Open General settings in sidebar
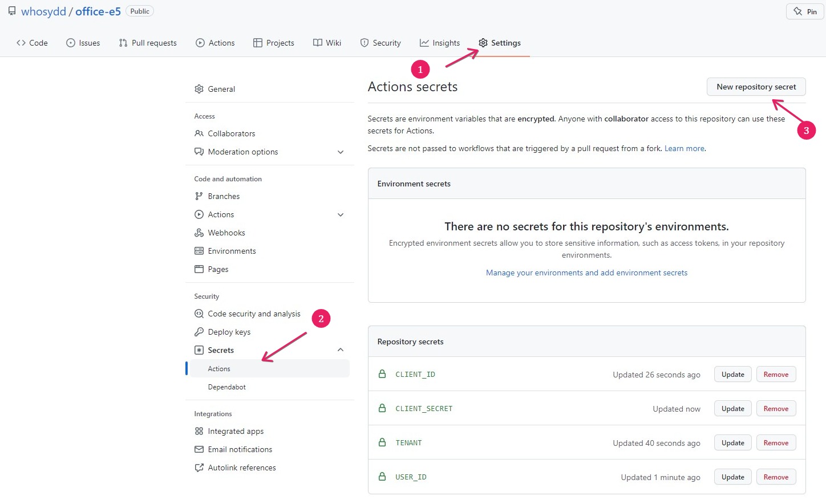 (221, 89)
